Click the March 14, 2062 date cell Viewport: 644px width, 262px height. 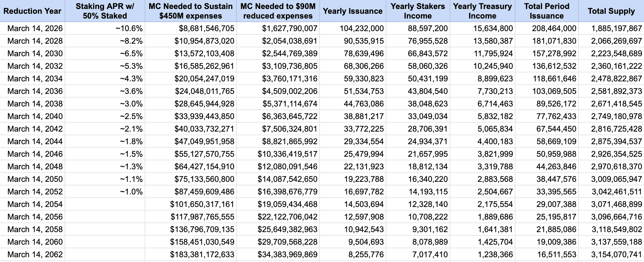coord(35,255)
